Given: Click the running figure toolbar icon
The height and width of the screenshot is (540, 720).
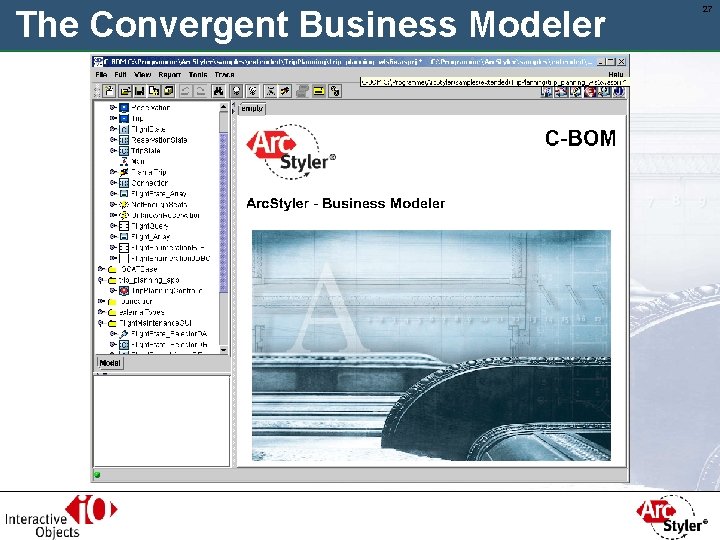Looking at the screenshot, I should pyautogui.click(x=285, y=91).
